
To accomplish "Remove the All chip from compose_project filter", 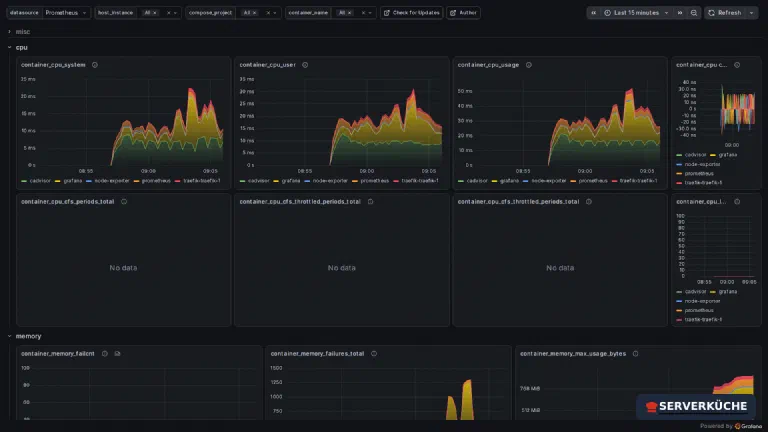I will click(x=254, y=13).
